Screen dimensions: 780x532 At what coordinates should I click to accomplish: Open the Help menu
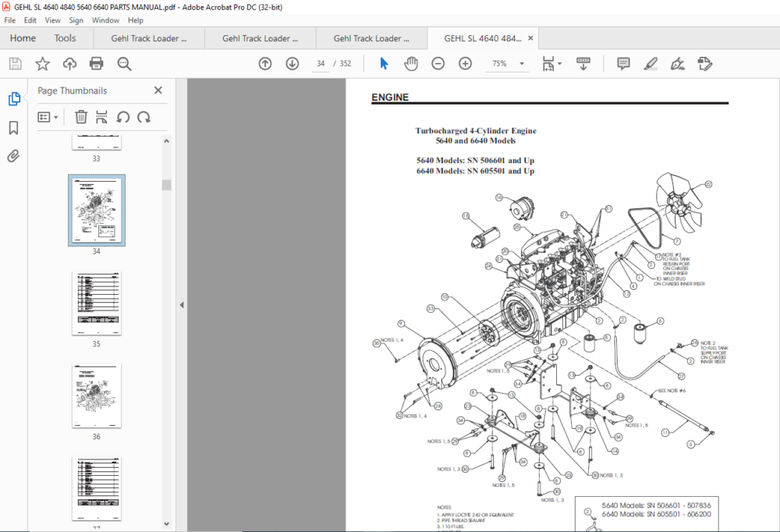135,20
